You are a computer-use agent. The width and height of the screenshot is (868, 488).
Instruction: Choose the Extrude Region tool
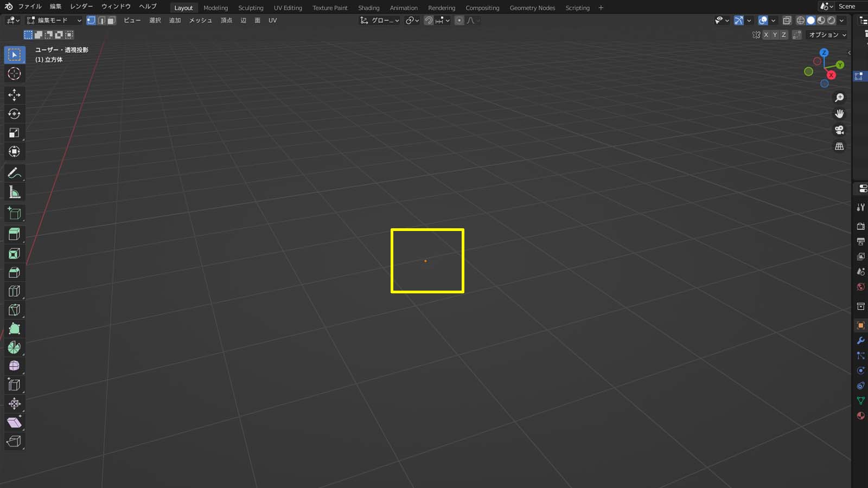[x=15, y=234]
